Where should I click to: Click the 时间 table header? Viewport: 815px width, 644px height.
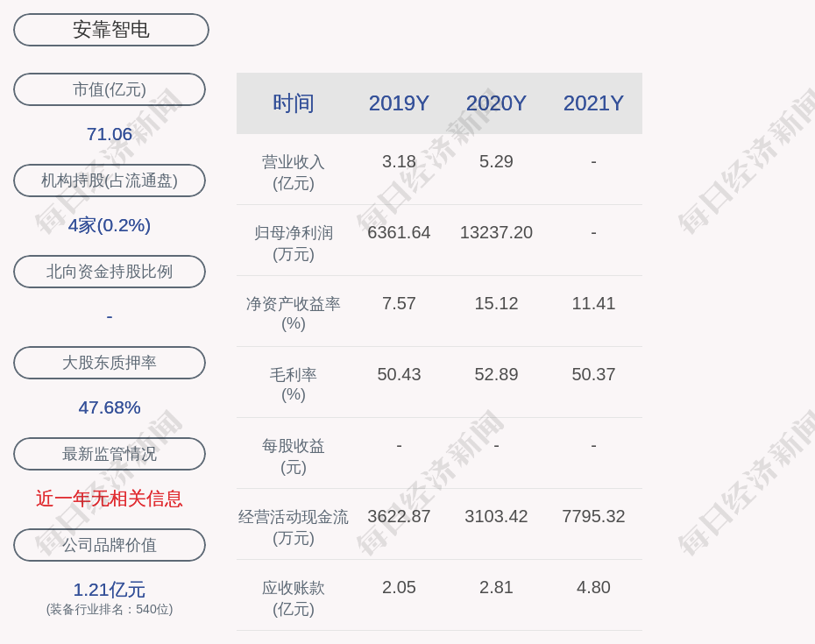pos(294,103)
